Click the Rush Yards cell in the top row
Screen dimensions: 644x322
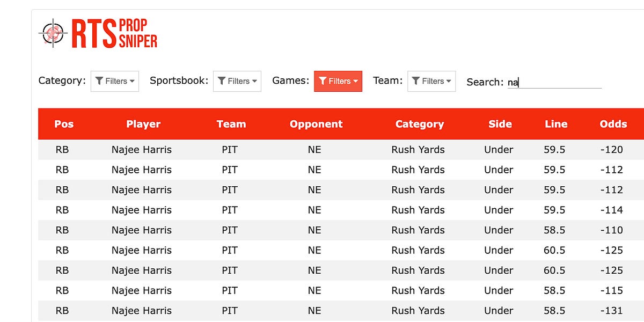[x=419, y=149]
